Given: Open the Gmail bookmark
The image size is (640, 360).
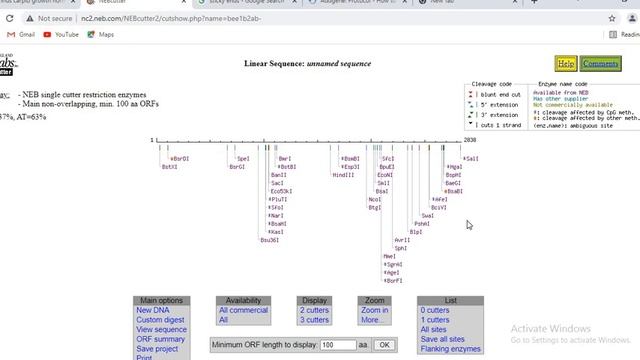Looking at the screenshot, I should [21, 35].
